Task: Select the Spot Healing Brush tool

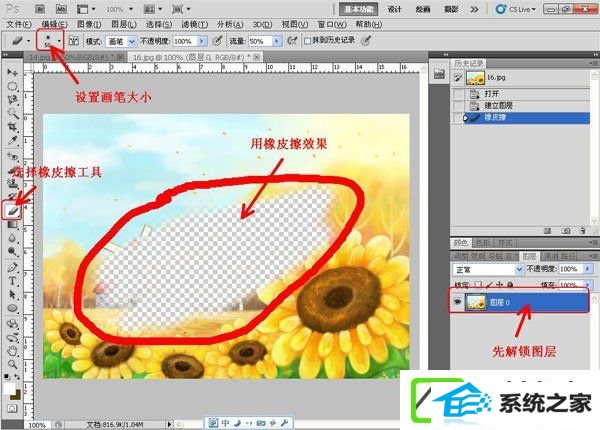Action: point(12,156)
